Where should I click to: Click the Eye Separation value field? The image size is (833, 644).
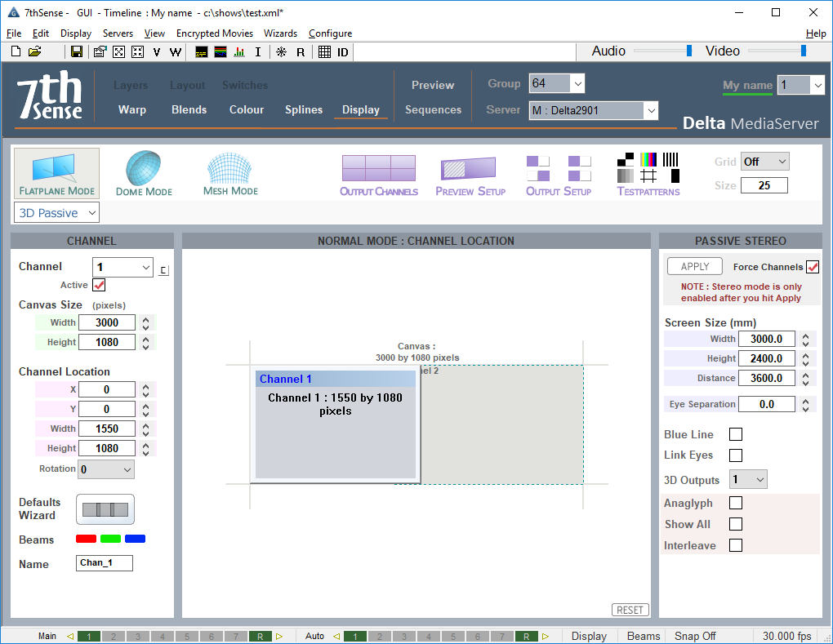(767, 404)
